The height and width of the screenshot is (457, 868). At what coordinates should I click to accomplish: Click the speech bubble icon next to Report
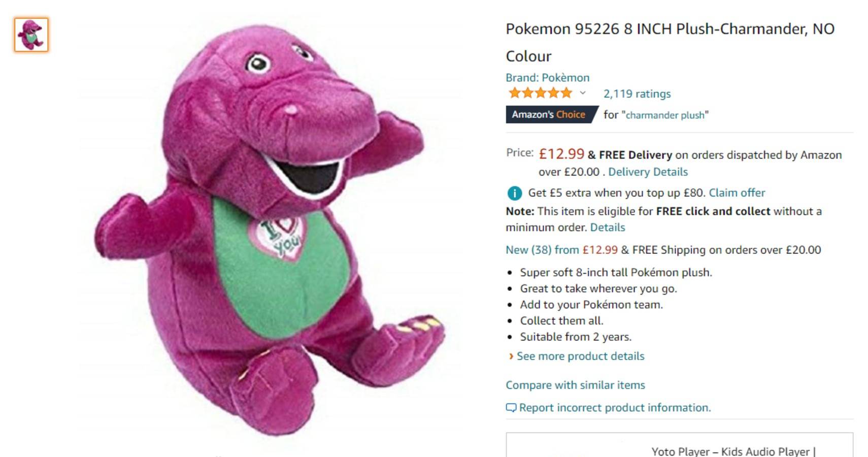click(x=510, y=407)
